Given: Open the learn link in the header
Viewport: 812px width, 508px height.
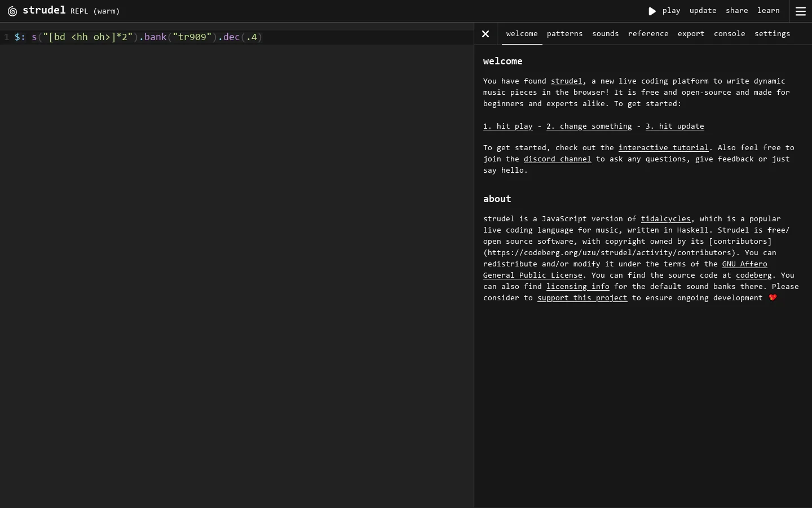Looking at the screenshot, I should (x=769, y=11).
